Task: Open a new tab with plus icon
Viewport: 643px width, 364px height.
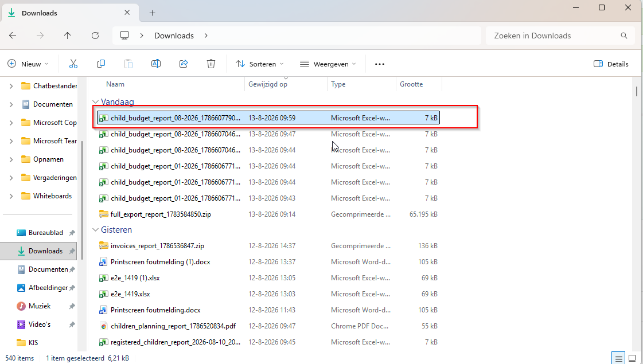Action: click(152, 13)
